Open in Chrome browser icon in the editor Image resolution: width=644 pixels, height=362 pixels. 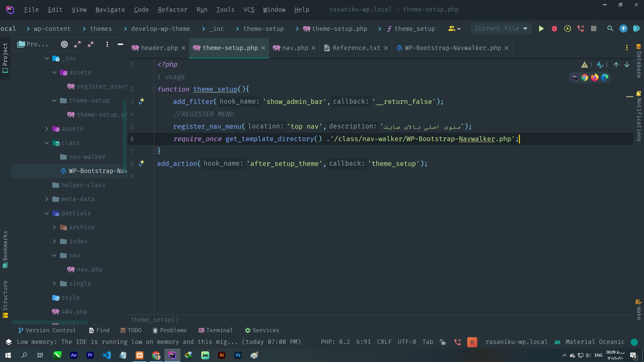tap(585, 77)
